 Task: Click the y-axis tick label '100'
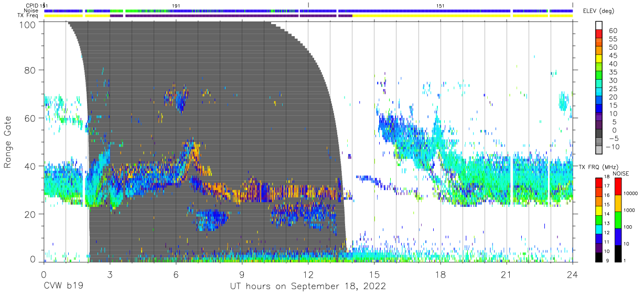28,24
